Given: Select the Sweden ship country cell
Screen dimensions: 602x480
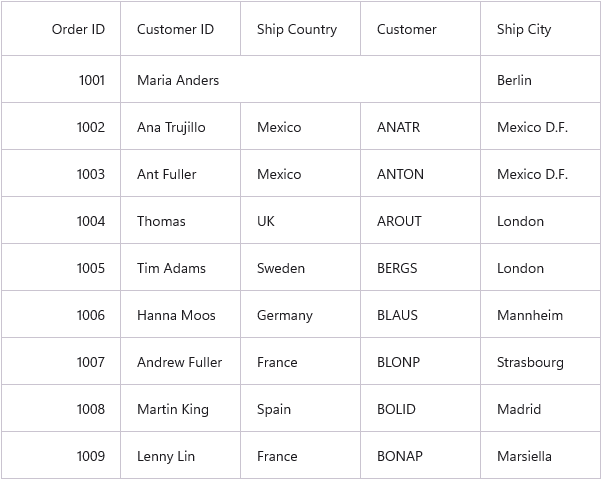Looking at the screenshot, I should pyautogui.click(x=301, y=267).
